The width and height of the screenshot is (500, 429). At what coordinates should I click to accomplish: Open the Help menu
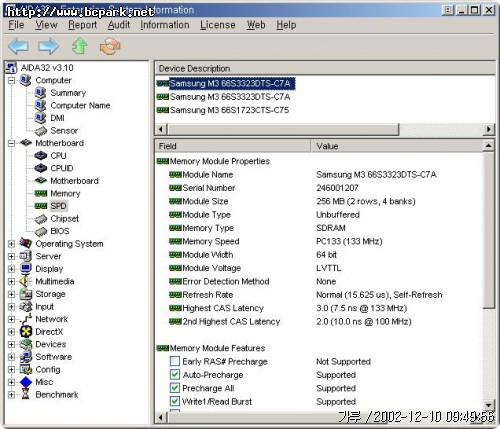point(286,25)
